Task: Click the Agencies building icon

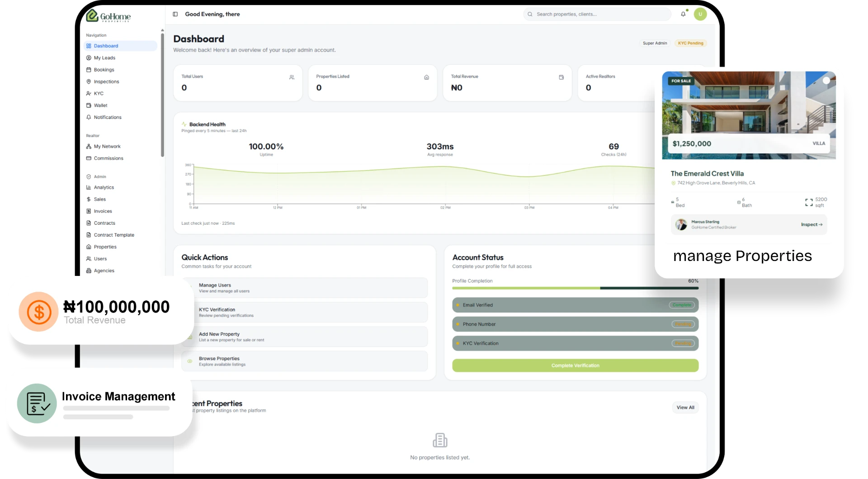Action: (89, 270)
